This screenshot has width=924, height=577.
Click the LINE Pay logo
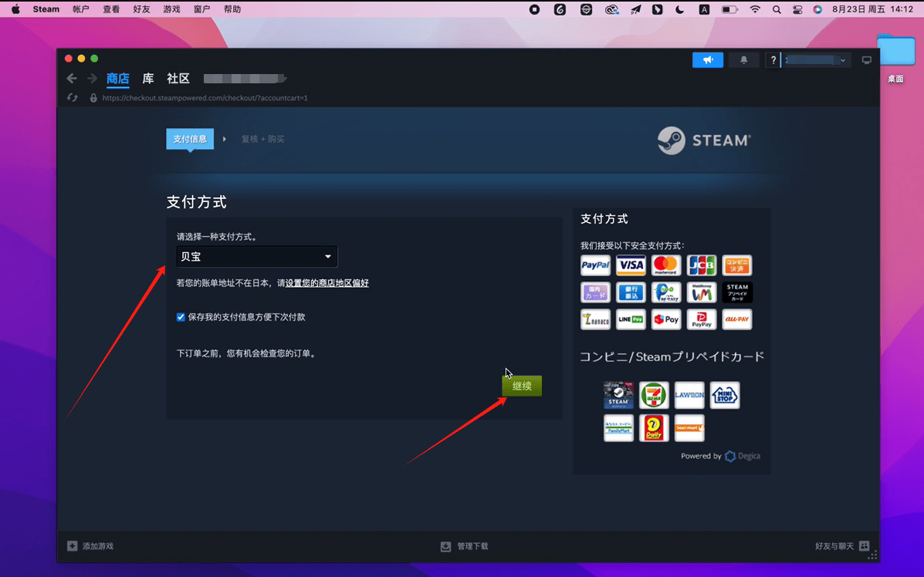click(x=631, y=319)
